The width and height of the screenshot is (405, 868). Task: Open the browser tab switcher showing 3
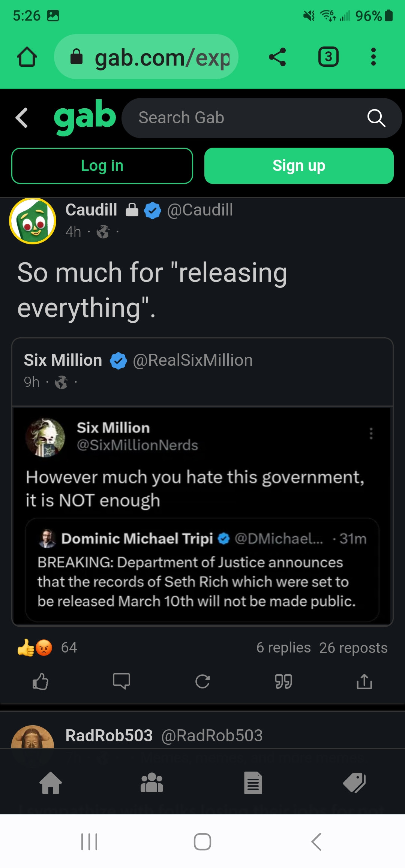coord(328,57)
